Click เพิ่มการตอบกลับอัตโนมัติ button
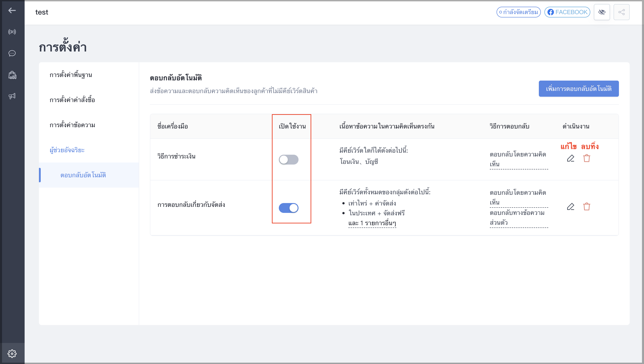 [578, 89]
